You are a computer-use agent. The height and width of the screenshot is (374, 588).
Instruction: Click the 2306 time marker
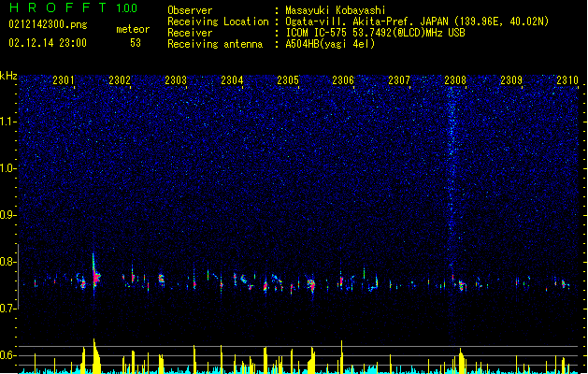pyautogui.click(x=343, y=79)
